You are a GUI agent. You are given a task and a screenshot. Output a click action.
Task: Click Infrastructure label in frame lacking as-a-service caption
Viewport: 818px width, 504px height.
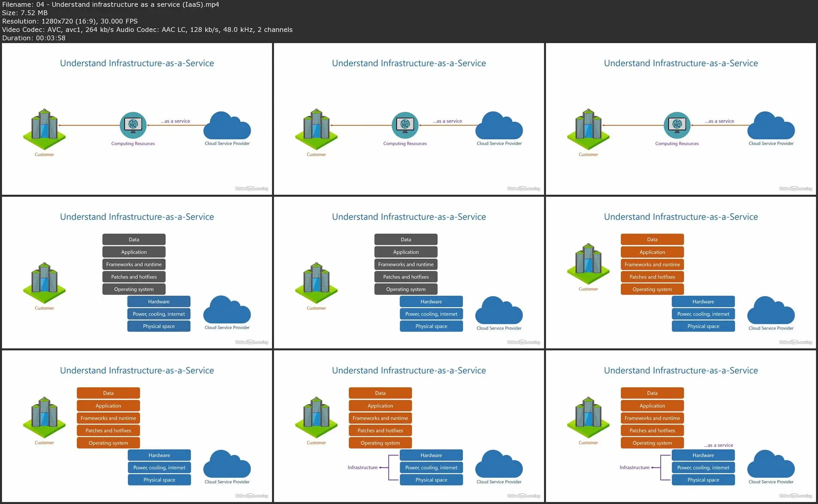click(362, 467)
